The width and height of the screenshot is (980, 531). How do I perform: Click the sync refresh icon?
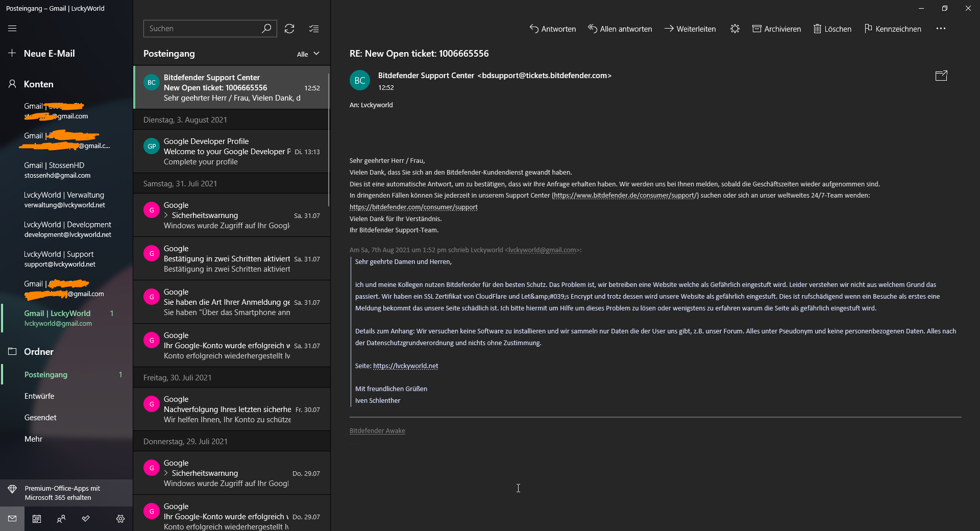289,29
